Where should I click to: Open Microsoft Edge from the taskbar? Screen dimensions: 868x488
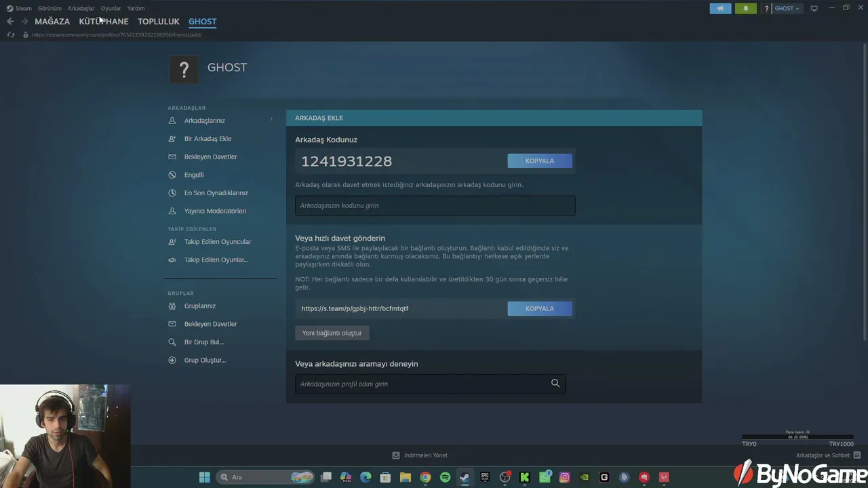tap(366, 477)
